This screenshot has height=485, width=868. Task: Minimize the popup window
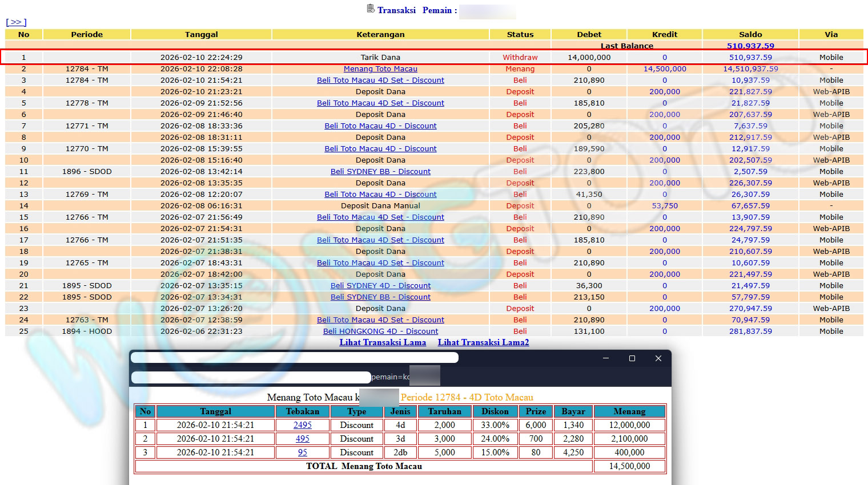(606, 358)
